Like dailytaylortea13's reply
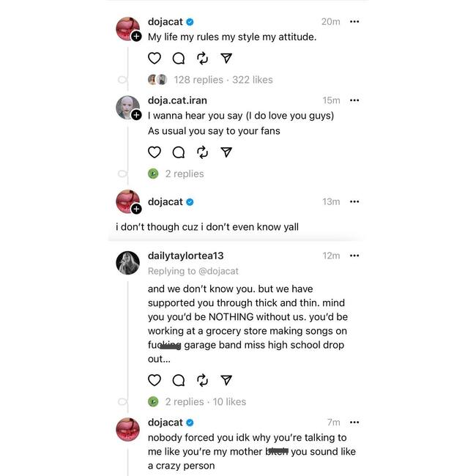The width and height of the screenshot is (476, 476). 155,380
